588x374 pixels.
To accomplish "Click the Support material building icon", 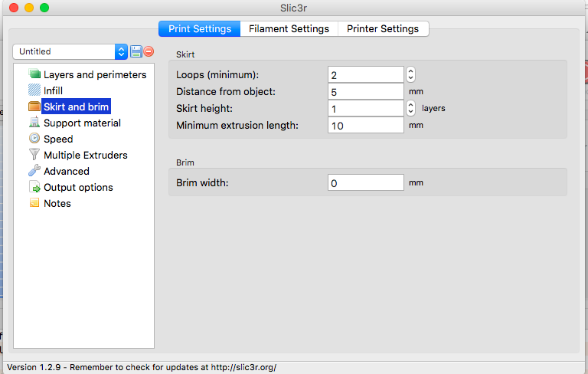I will click(34, 123).
